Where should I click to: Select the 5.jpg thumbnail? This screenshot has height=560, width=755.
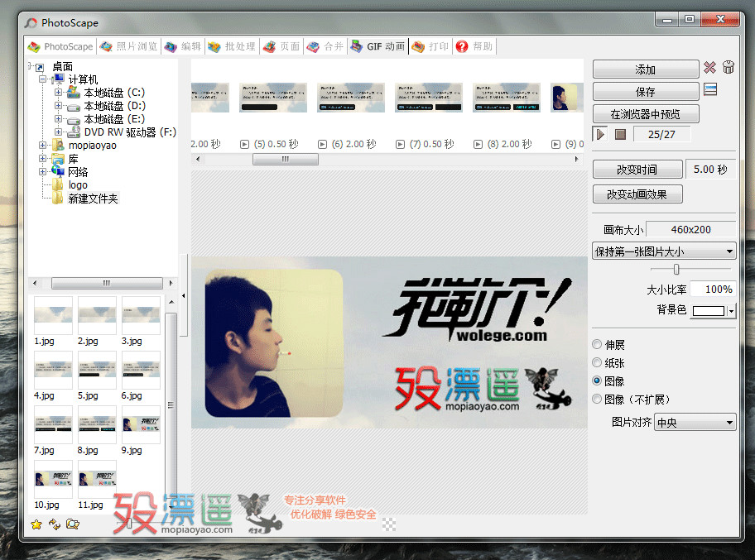[x=97, y=370]
